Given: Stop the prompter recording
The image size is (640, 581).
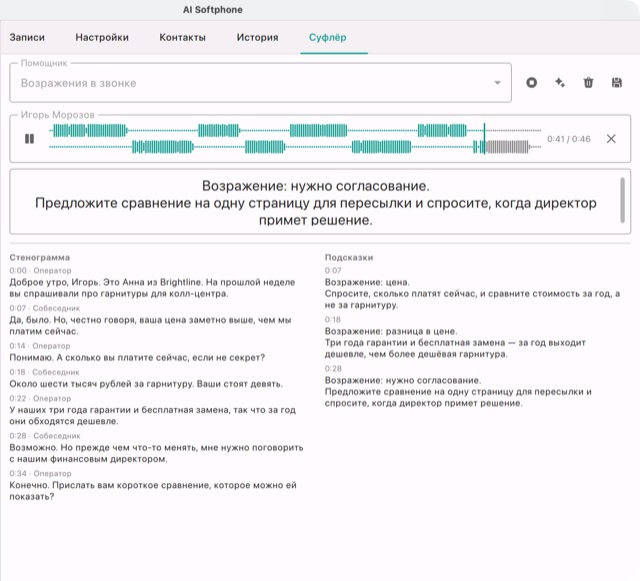Looking at the screenshot, I should 531,83.
